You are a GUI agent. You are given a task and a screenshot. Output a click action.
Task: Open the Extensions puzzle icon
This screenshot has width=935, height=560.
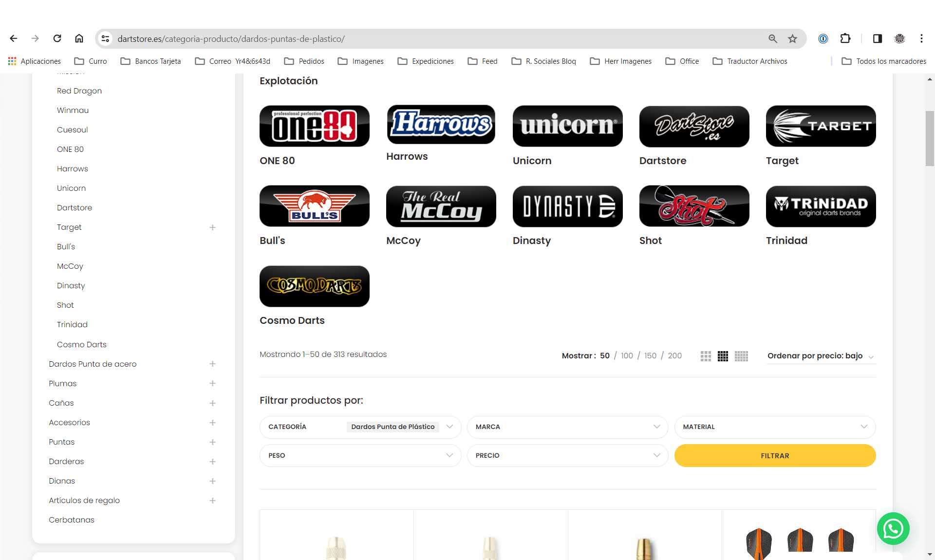click(845, 38)
